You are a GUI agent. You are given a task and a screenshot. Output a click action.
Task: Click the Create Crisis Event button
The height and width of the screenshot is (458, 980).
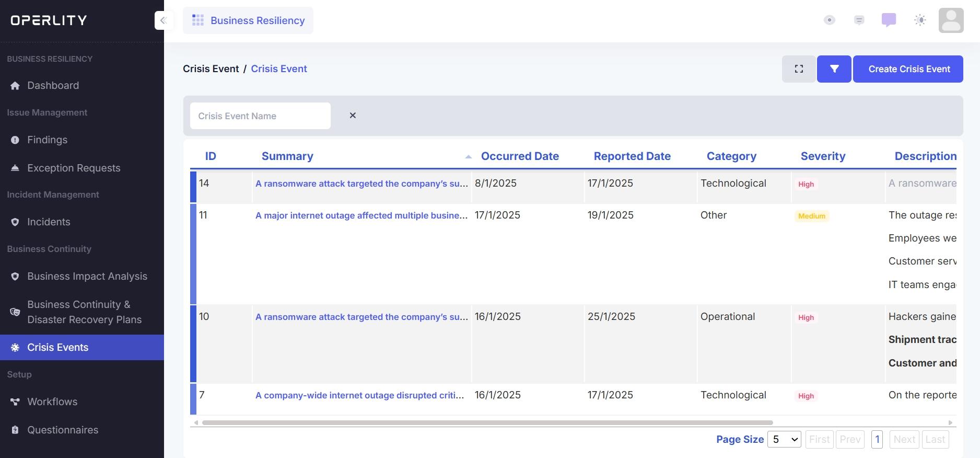point(908,69)
